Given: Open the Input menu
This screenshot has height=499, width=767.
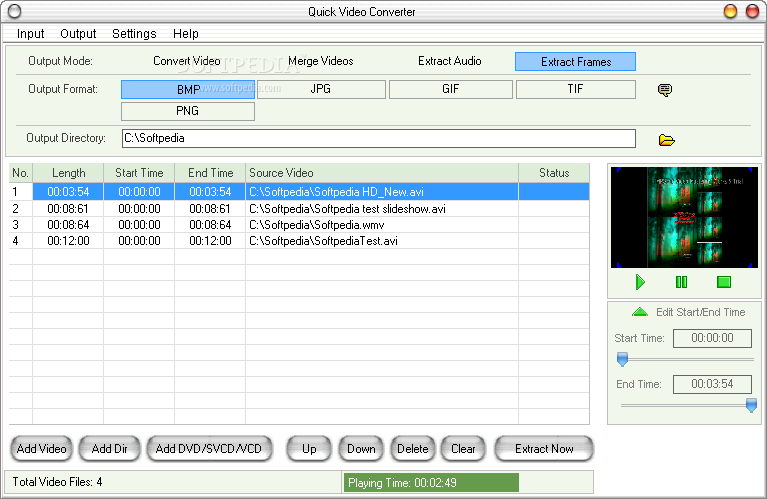Looking at the screenshot, I should pyautogui.click(x=30, y=34).
